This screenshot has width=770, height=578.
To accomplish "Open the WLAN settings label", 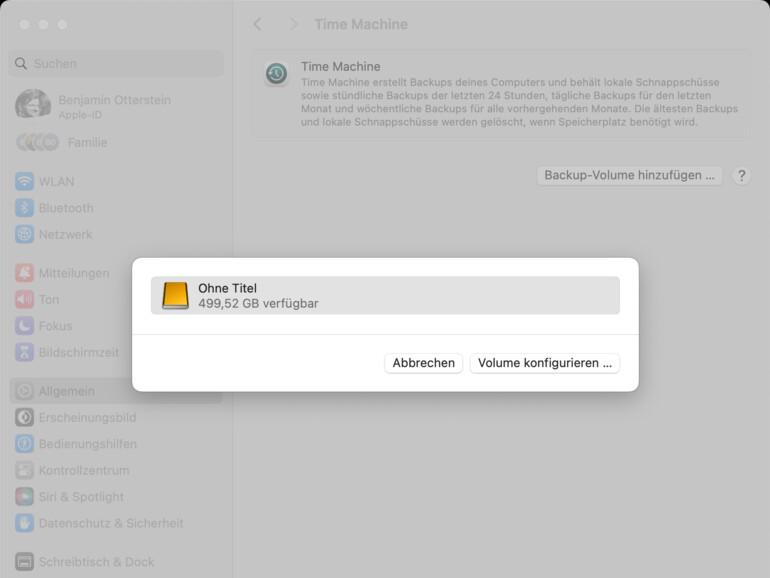I will tap(56, 182).
